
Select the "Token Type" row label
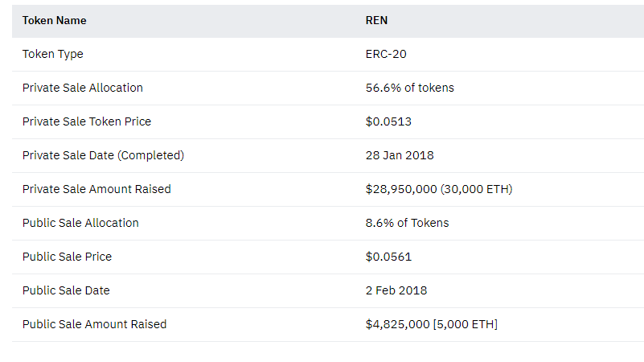pyautogui.click(x=53, y=54)
